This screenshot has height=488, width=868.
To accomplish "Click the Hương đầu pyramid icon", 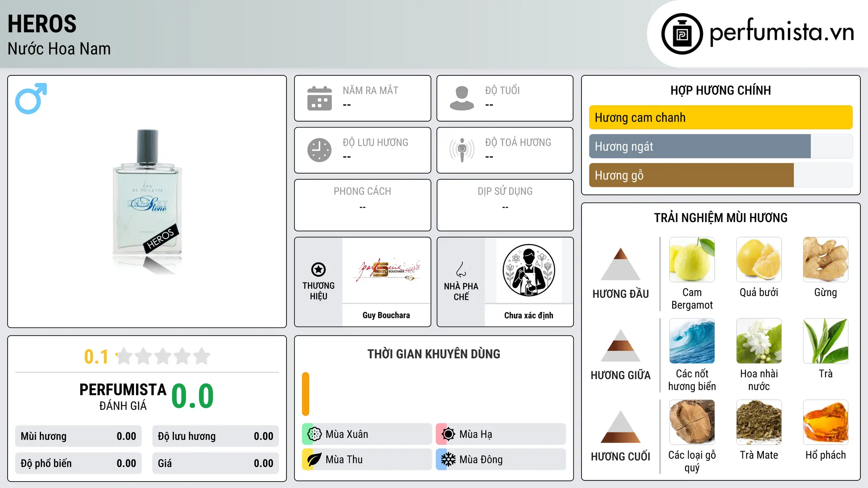I will tap(620, 264).
